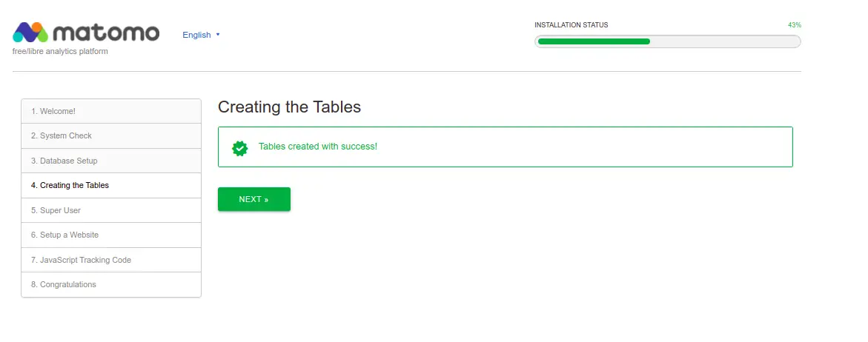Go to step 3. Database Setup
Screen dimensions: 868x342
pyautogui.click(x=111, y=161)
